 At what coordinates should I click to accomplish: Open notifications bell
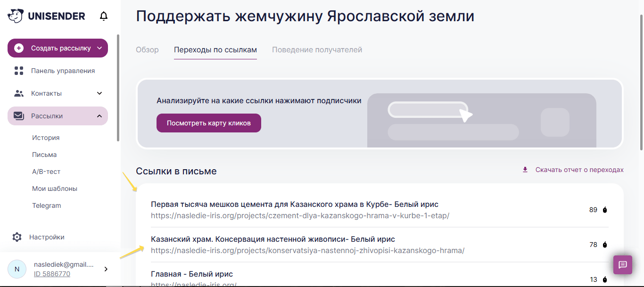point(104,16)
